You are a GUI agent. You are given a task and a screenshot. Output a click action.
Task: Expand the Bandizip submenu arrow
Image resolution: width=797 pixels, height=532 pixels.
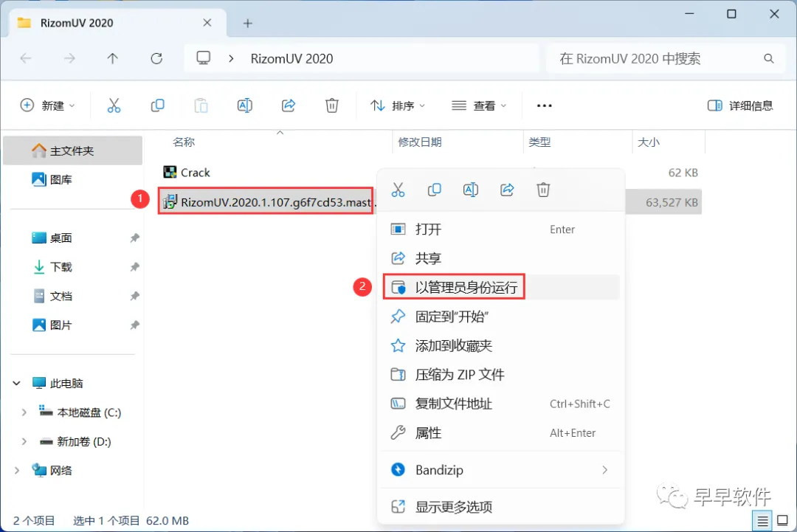coord(605,470)
